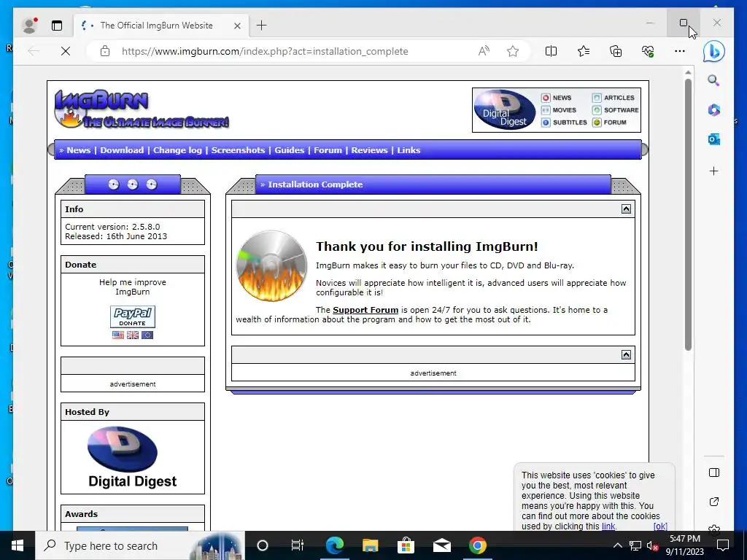Image resolution: width=747 pixels, height=560 pixels.
Task: Open the muted volume tray icon
Action: 652,545
